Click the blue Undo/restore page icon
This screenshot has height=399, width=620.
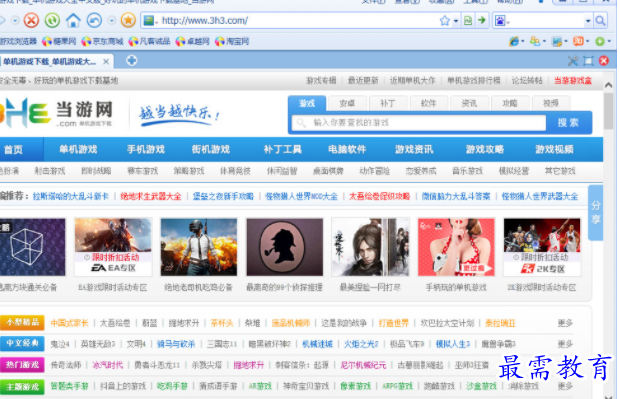[x=94, y=20]
